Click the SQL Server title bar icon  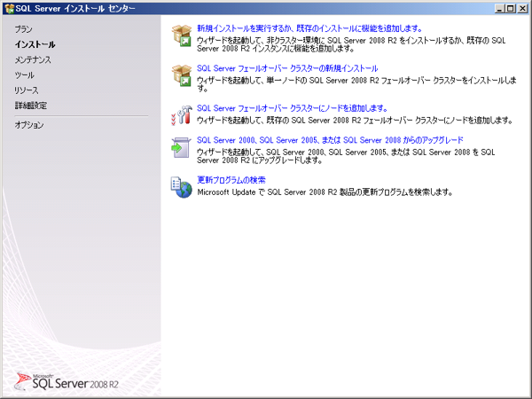point(9,8)
